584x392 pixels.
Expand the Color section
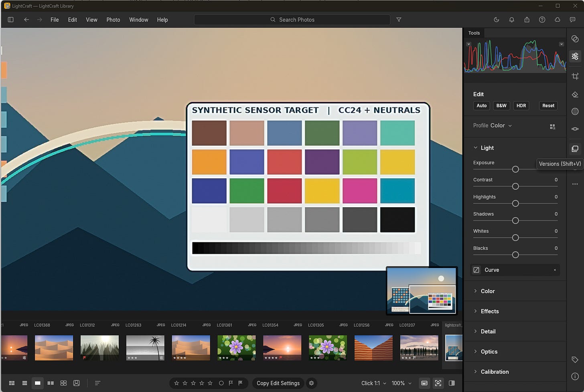[476, 291]
